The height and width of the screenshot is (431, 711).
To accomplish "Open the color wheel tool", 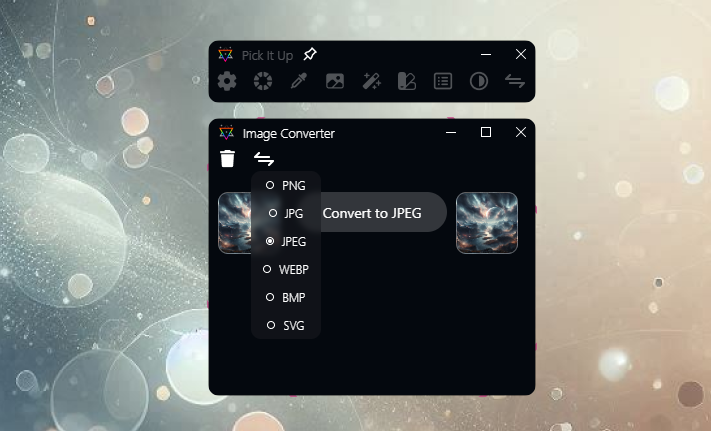I will pyautogui.click(x=263, y=82).
